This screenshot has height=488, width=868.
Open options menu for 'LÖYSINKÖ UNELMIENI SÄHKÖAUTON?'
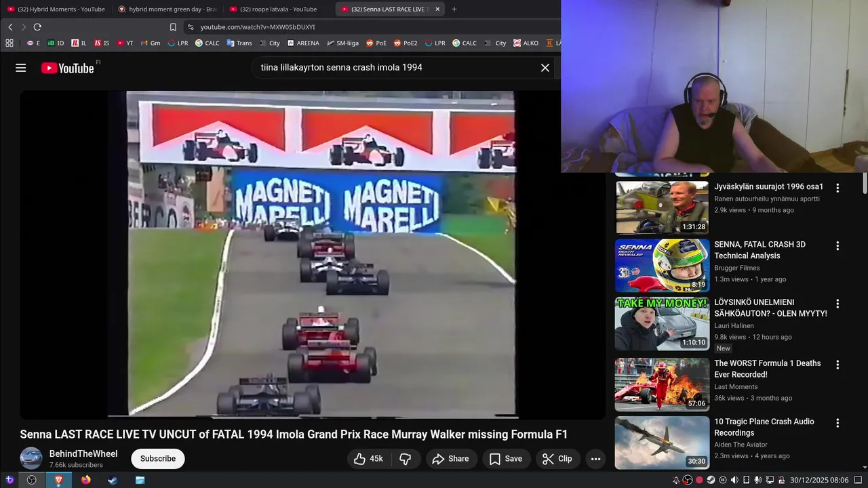click(837, 304)
